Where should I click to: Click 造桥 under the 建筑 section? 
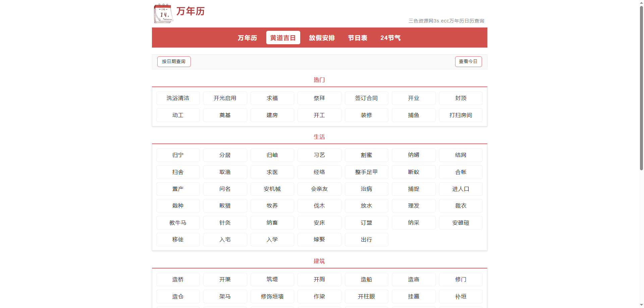(x=178, y=279)
